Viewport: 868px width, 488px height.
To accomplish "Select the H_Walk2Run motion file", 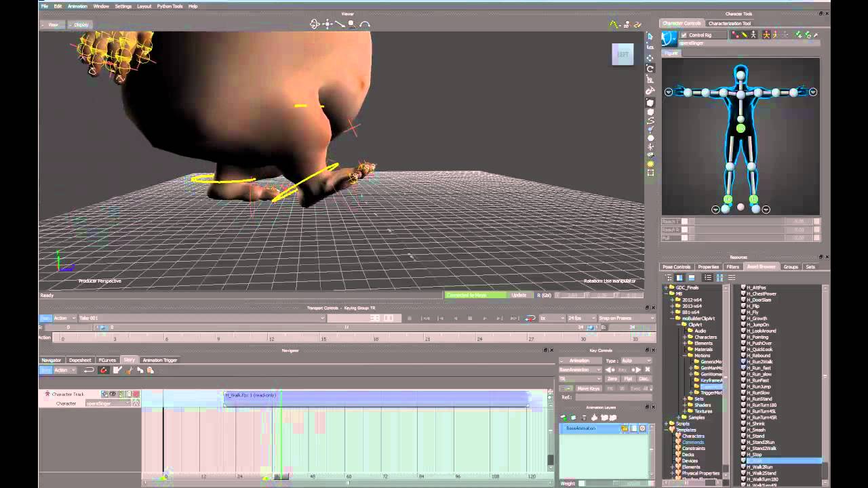I will [759, 467].
